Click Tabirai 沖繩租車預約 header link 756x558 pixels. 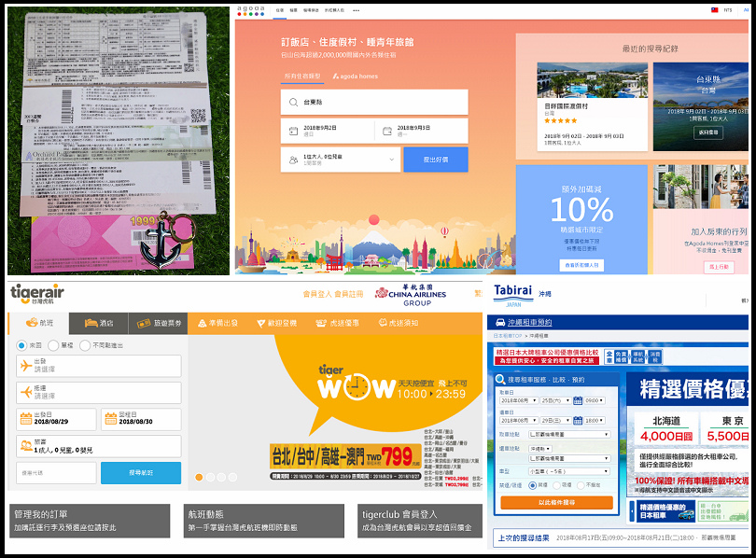pyautogui.click(x=529, y=322)
